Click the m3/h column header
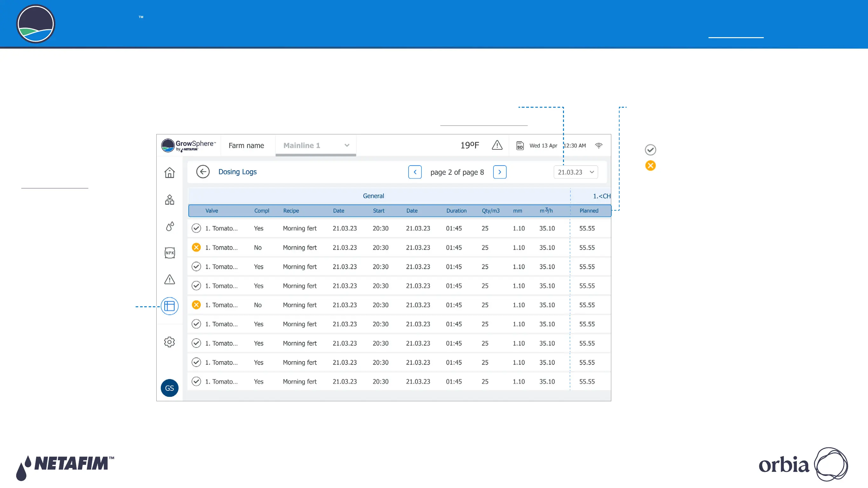 coord(546,210)
